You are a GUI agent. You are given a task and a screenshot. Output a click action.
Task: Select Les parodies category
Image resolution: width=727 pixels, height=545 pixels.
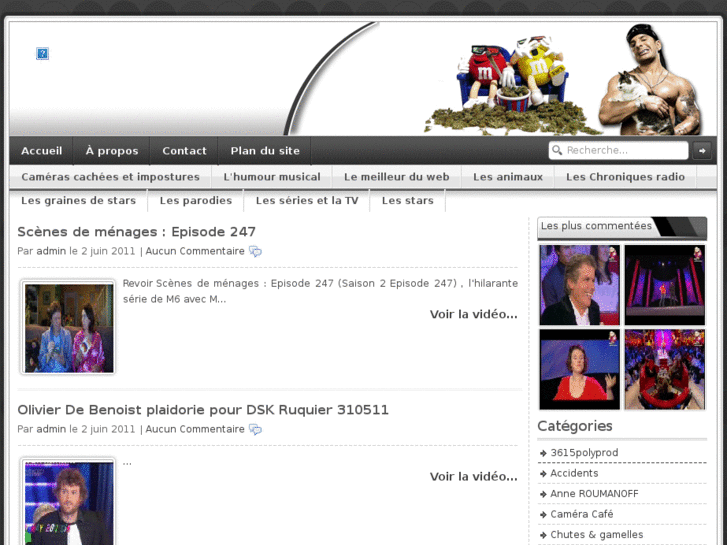pyautogui.click(x=196, y=200)
